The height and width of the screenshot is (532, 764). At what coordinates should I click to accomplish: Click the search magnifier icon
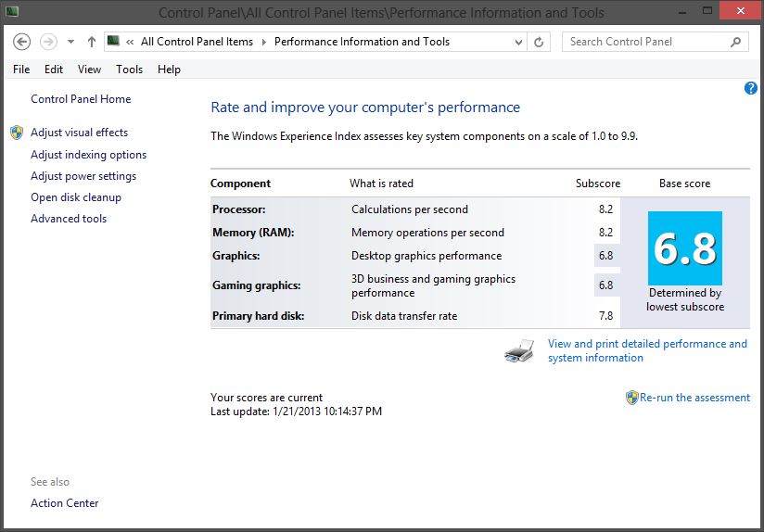coord(736,42)
